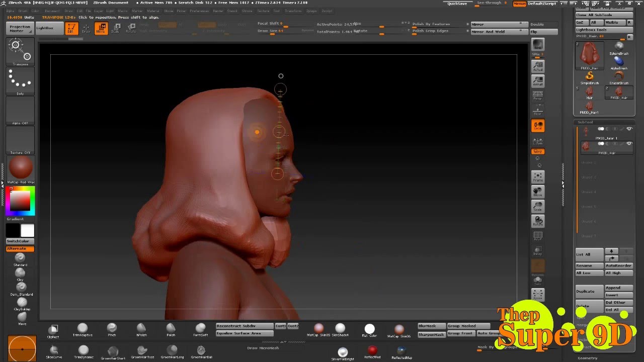Toggle Alternate color button
644x362 pixels.
point(20,249)
